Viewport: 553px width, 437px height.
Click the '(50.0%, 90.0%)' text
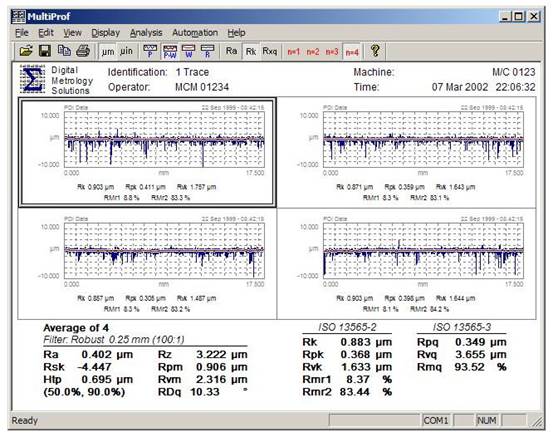(x=84, y=392)
